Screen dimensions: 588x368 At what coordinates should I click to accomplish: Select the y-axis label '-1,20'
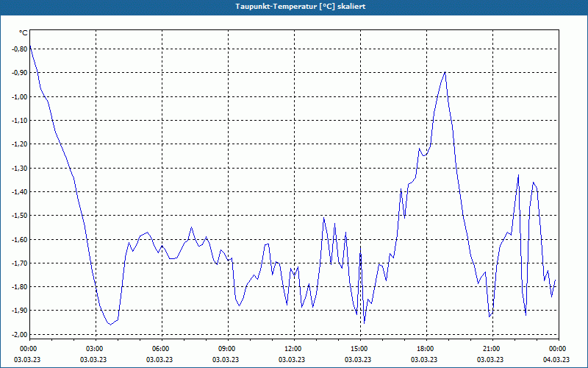pos(20,144)
